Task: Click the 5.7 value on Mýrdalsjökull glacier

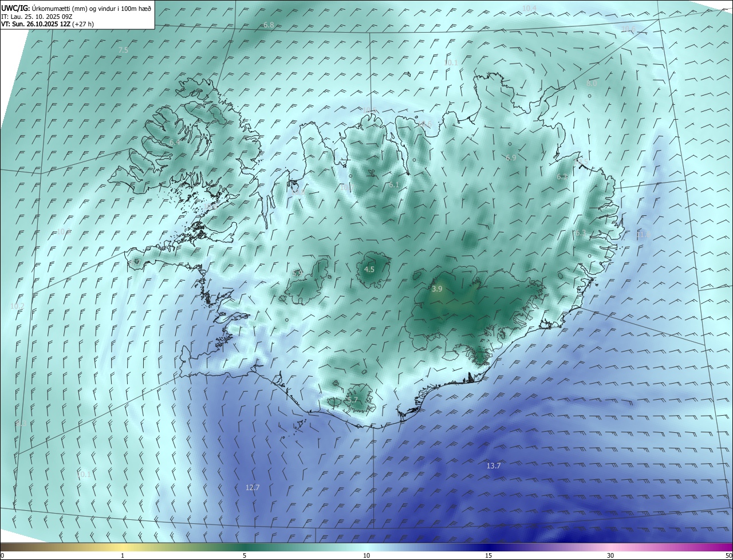Action: (x=352, y=400)
